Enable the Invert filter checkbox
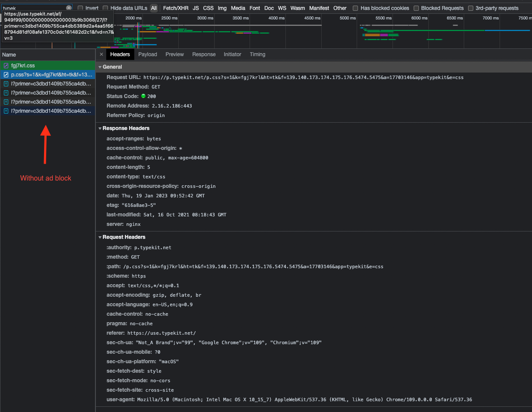 [80, 7]
